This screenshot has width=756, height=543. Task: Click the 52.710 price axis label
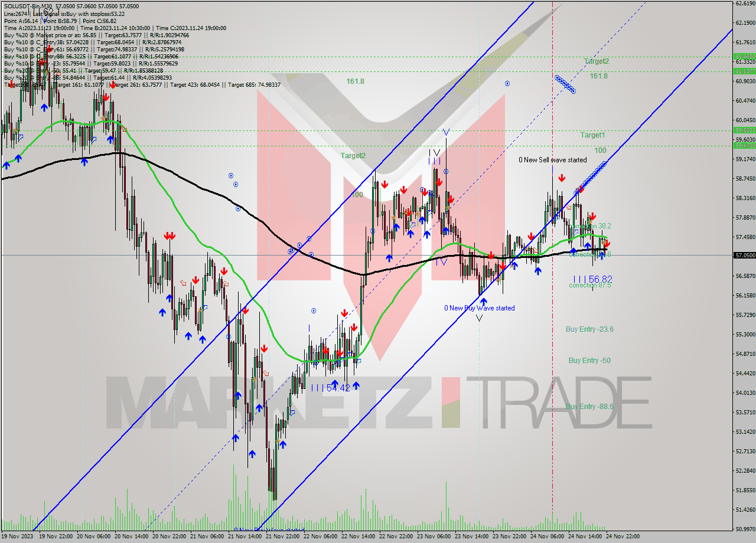(x=744, y=451)
